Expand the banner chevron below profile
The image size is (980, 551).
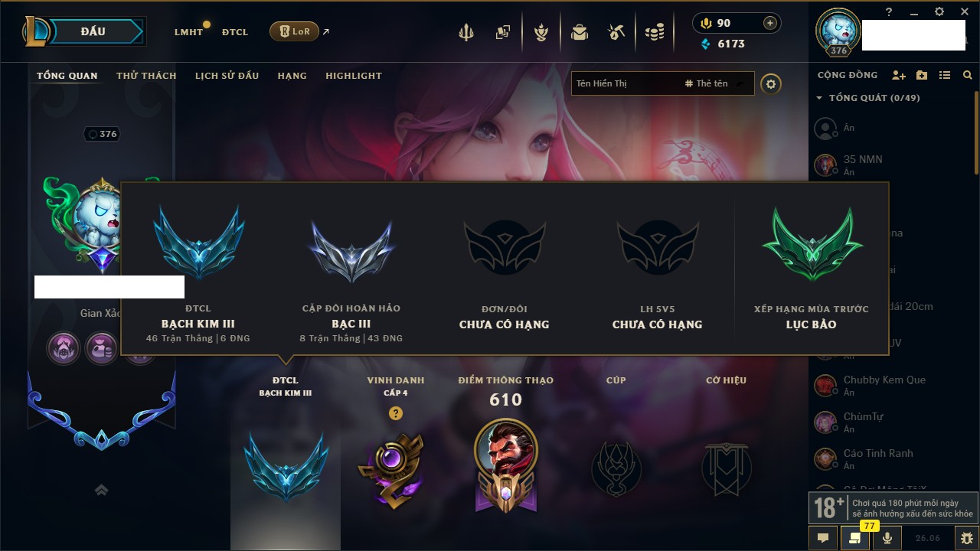pos(101,491)
